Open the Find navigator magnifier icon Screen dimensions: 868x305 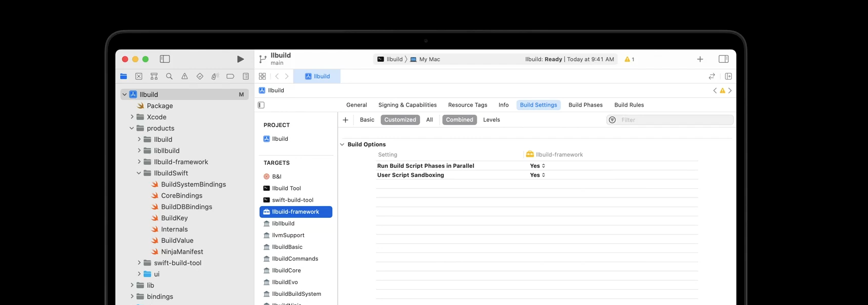[169, 77]
